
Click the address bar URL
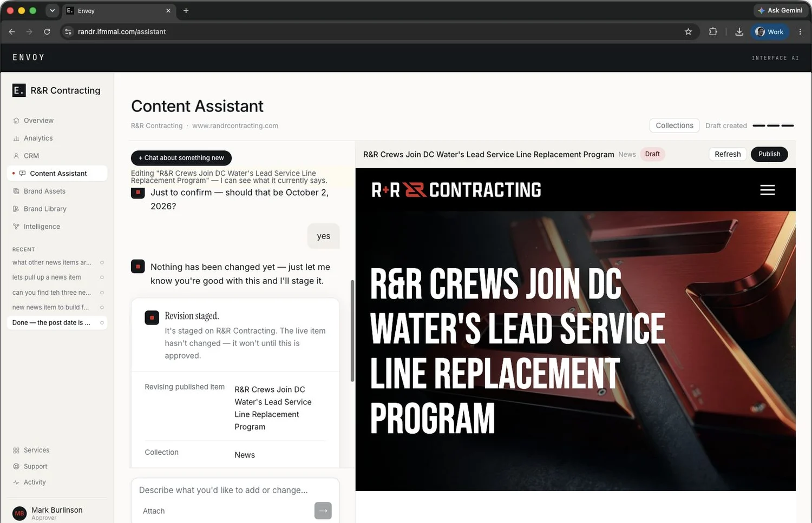point(122,32)
